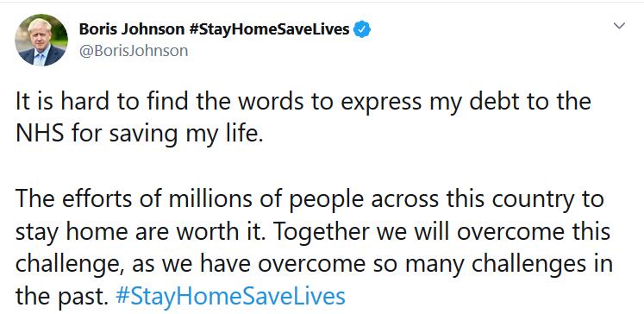Click #StayHomeSaveLives in the bold display name

[x=270, y=29]
